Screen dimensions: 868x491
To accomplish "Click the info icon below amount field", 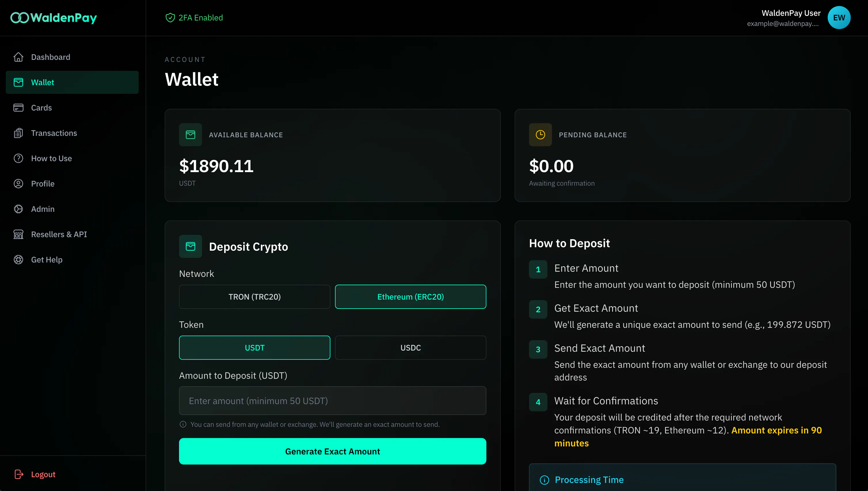I will click(x=183, y=424).
